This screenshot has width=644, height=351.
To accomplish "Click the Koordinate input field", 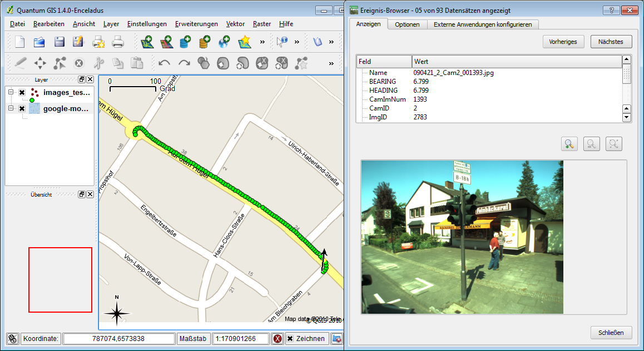I will tap(118, 338).
